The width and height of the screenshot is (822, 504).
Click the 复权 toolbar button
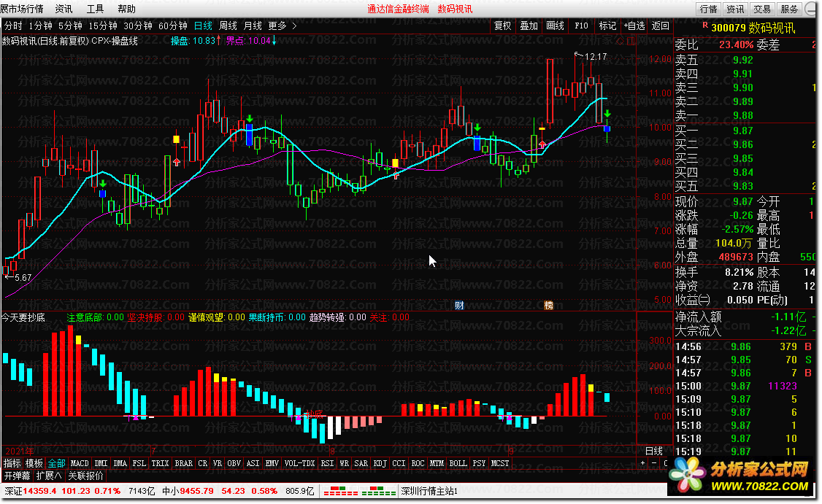[x=502, y=26]
